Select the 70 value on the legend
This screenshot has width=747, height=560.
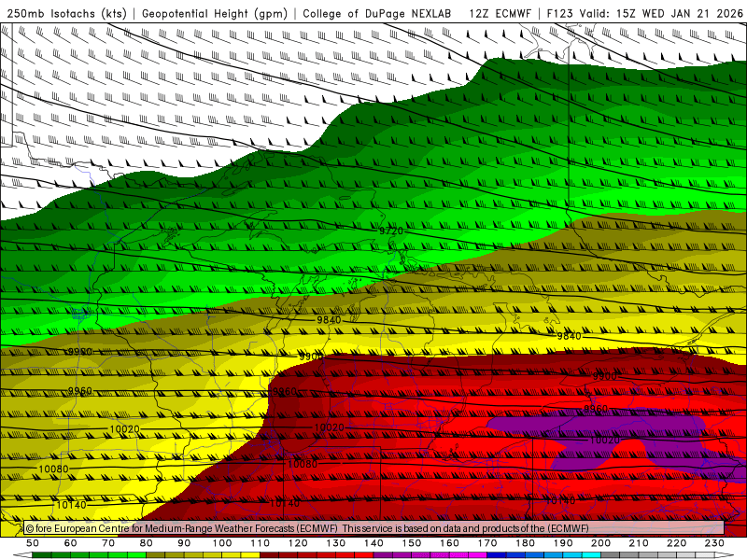[108, 543]
